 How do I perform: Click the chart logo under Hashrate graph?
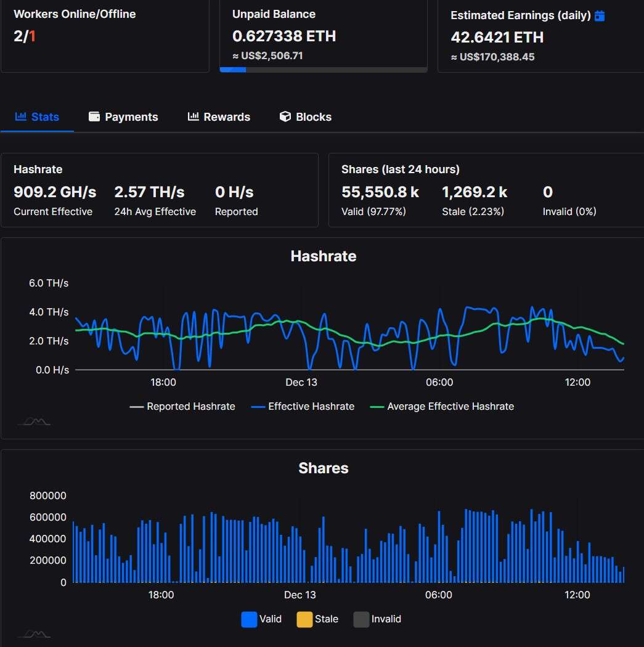(34, 421)
